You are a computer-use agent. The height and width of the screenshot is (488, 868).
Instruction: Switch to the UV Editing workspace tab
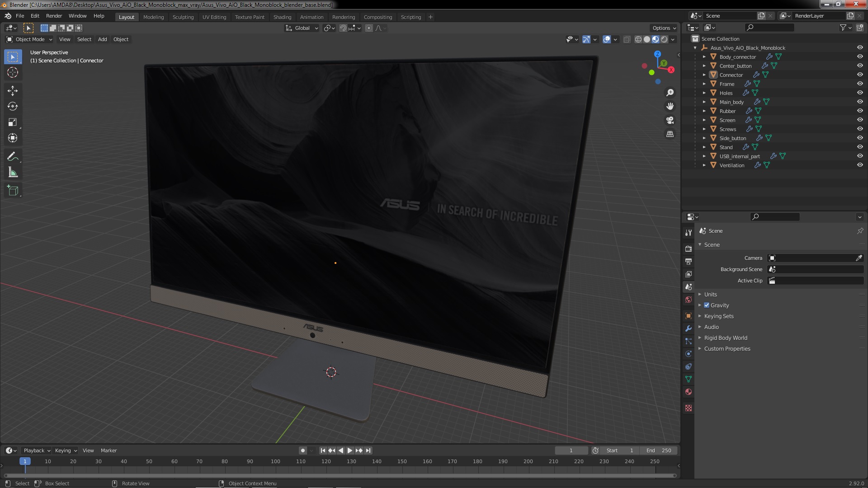(x=214, y=17)
